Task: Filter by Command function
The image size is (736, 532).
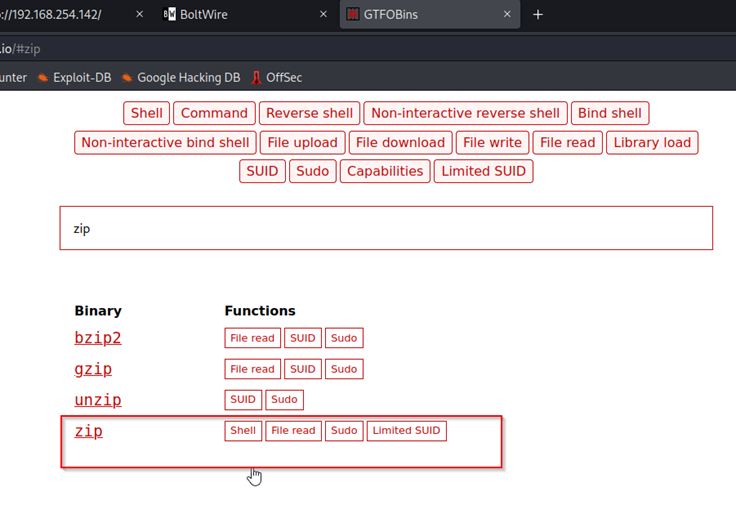Action: pos(214,113)
